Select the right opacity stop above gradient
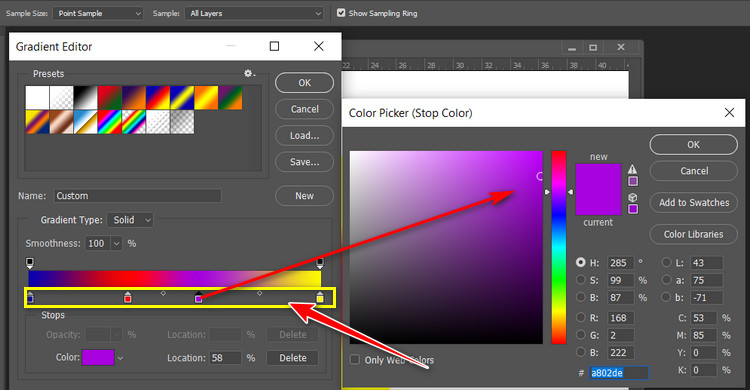 [320, 263]
